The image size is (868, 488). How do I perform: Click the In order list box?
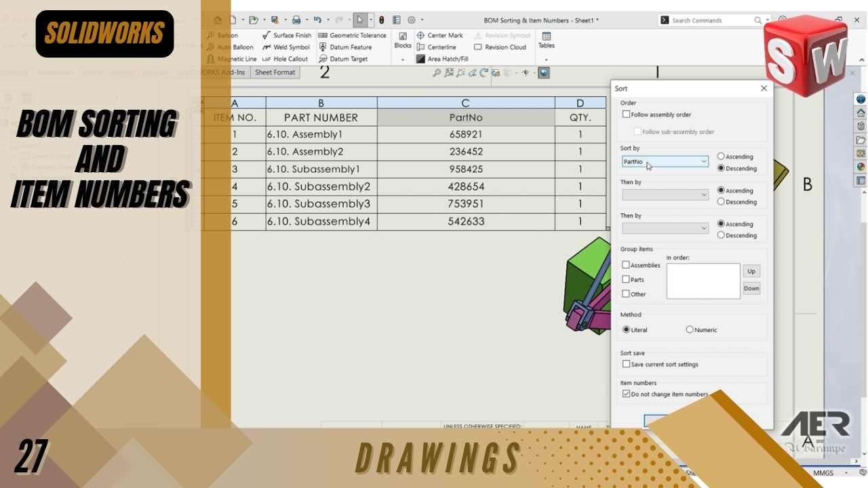pos(703,281)
